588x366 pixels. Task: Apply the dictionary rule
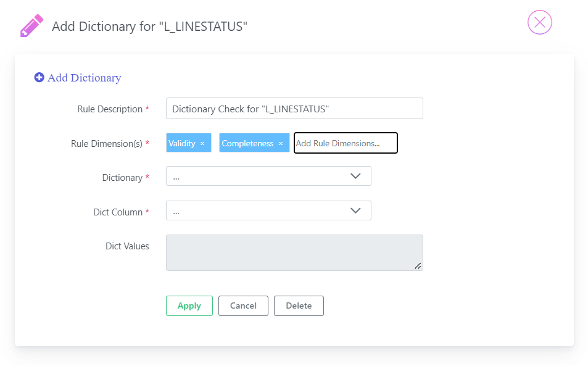(x=189, y=306)
